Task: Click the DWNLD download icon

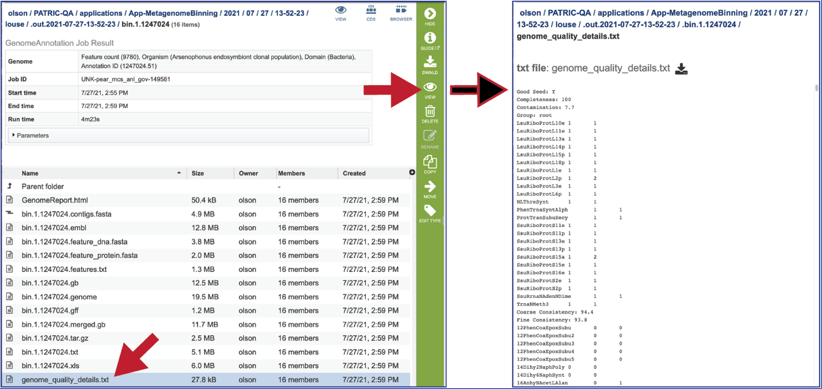Action: point(430,62)
